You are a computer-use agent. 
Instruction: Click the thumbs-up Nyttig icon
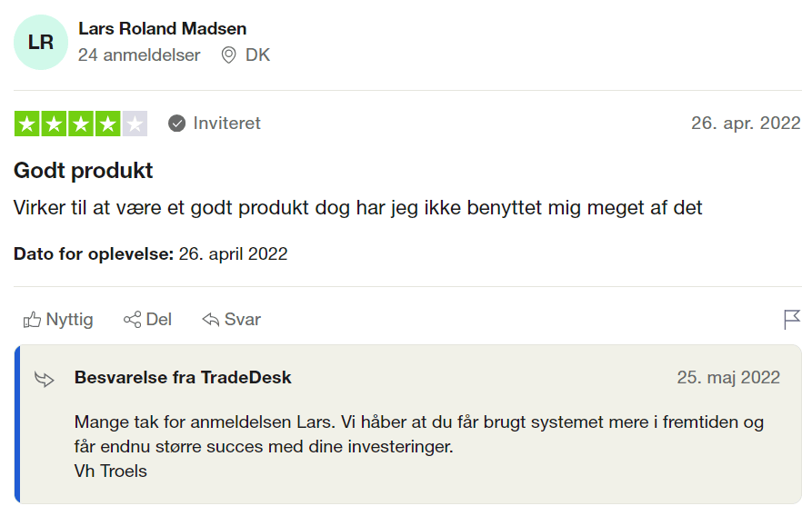click(32, 320)
